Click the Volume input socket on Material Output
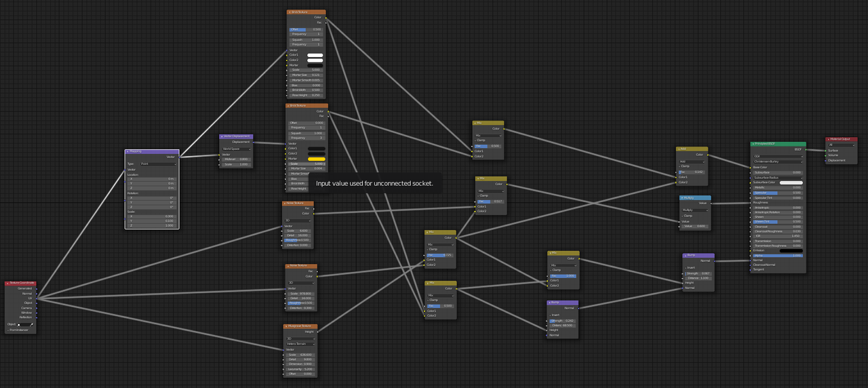The image size is (868, 388). [x=825, y=155]
